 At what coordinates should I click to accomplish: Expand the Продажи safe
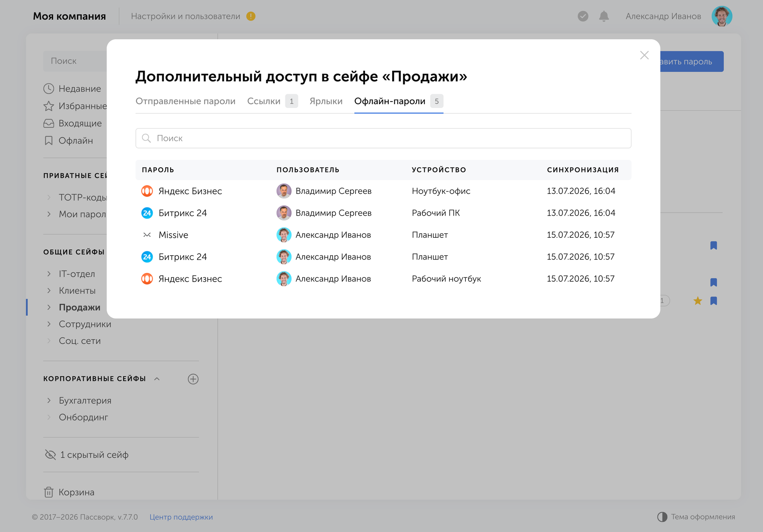pyautogui.click(x=49, y=307)
